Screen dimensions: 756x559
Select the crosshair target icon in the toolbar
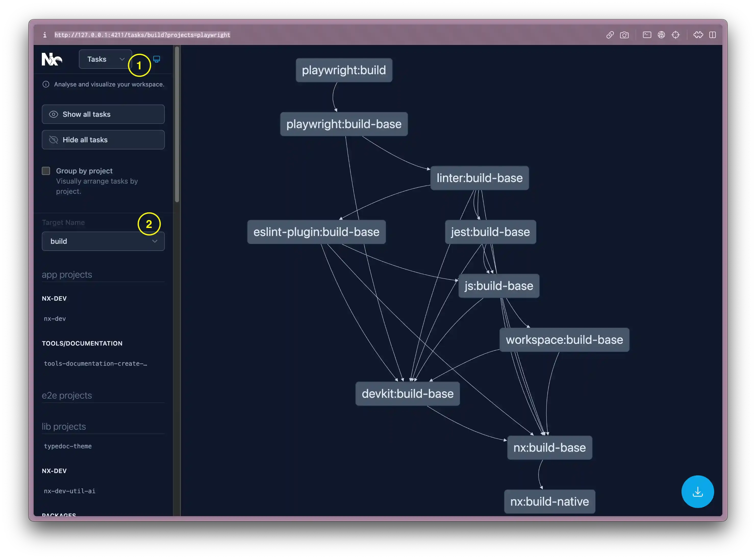(x=676, y=34)
